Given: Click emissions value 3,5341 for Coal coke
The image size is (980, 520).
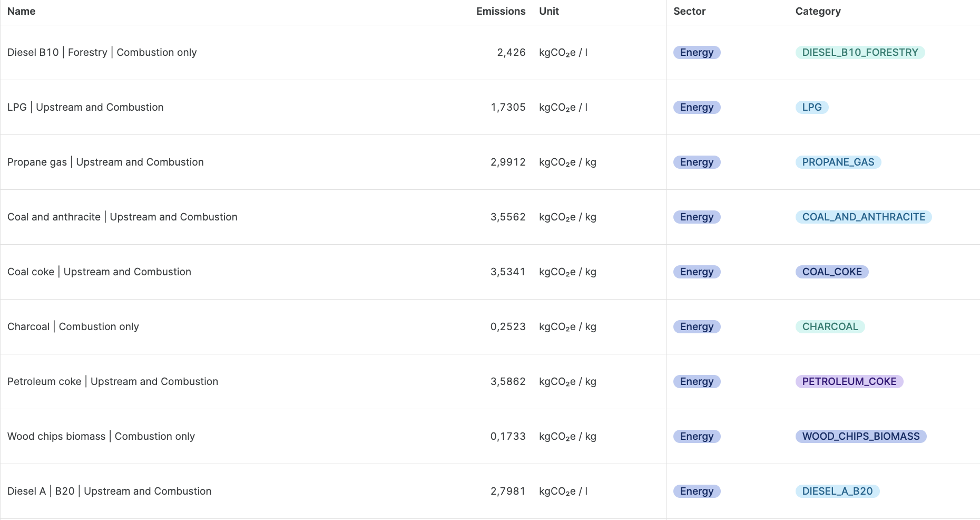Looking at the screenshot, I should pos(508,272).
